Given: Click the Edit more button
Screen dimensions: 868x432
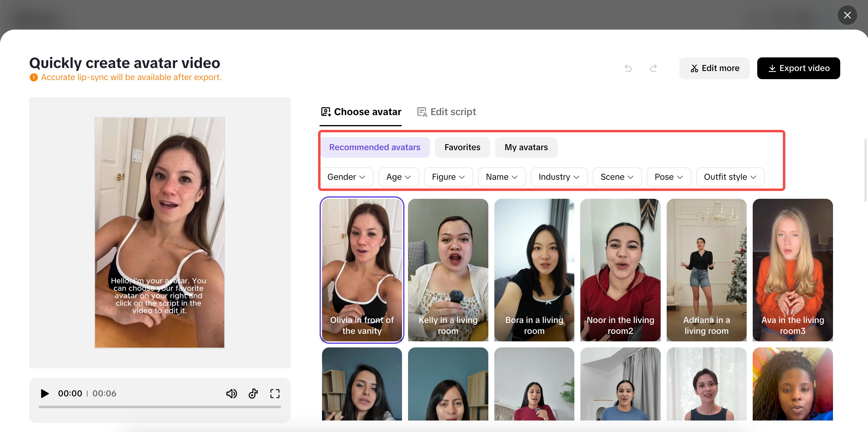Looking at the screenshot, I should click(x=714, y=68).
